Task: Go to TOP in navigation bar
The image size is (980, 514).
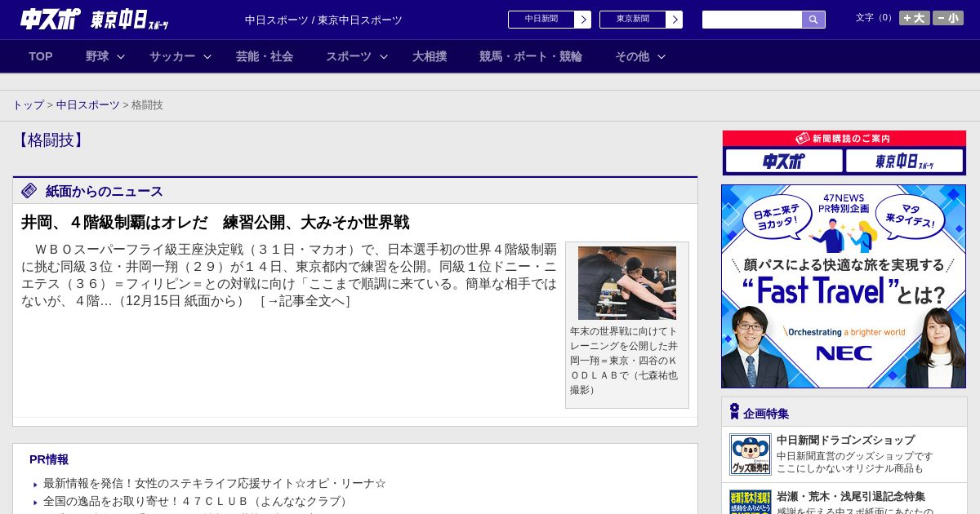Action: (x=41, y=56)
